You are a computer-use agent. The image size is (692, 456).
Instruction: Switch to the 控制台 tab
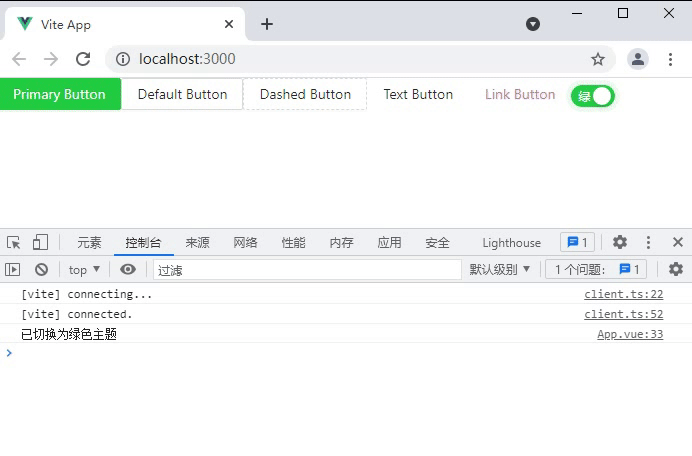(x=143, y=242)
